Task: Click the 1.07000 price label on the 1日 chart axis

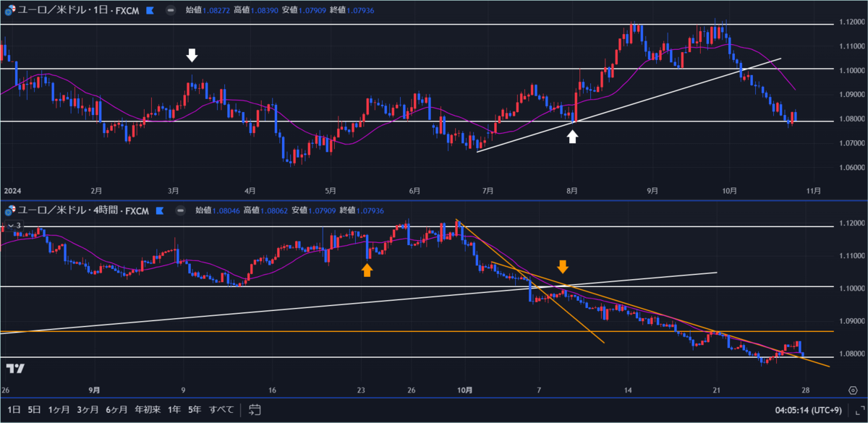Action: pyautogui.click(x=851, y=143)
